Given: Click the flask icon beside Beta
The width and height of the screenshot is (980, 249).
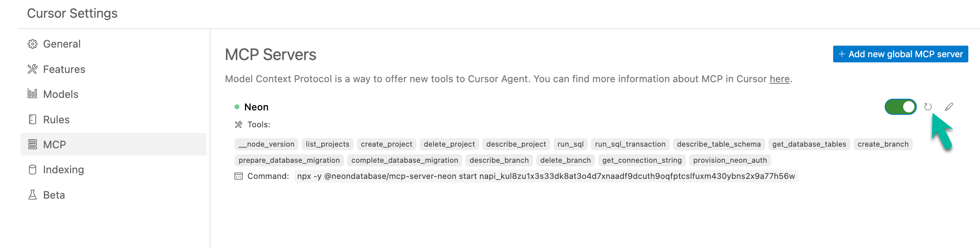Looking at the screenshot, I should coord(33,195).
